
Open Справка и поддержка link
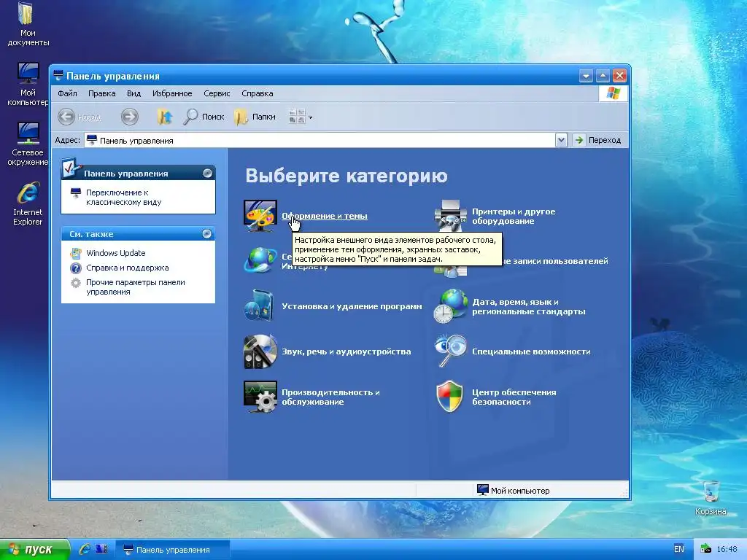point(127,268)
